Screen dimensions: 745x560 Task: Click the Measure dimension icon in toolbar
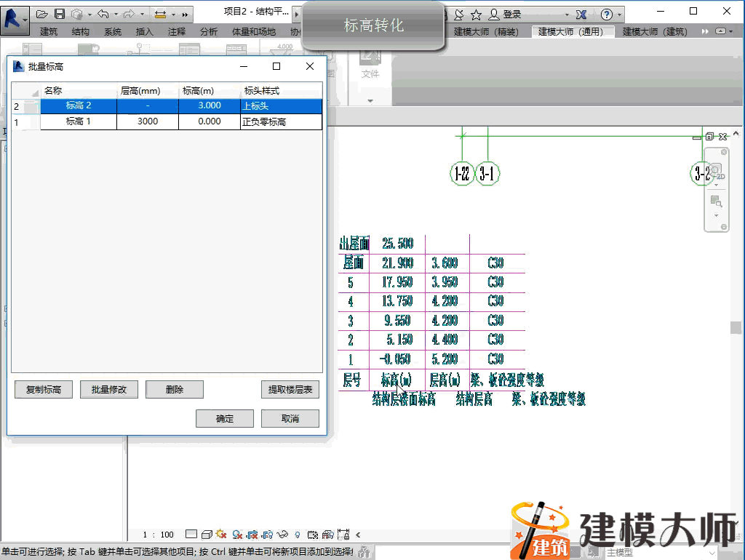click(x=161, y=15)
